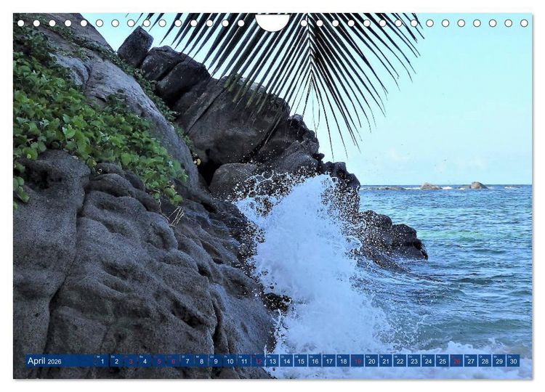Click the "April 2026" month label
The height and width of the screenshot is (392, 545).
pyautogui.click(x=44, y=361)
